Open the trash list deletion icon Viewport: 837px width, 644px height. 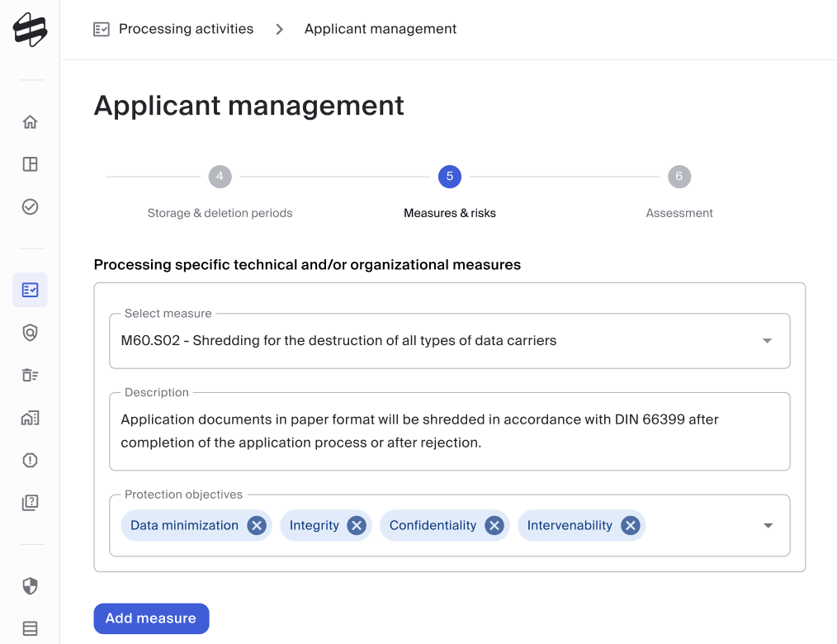(30, 375)
